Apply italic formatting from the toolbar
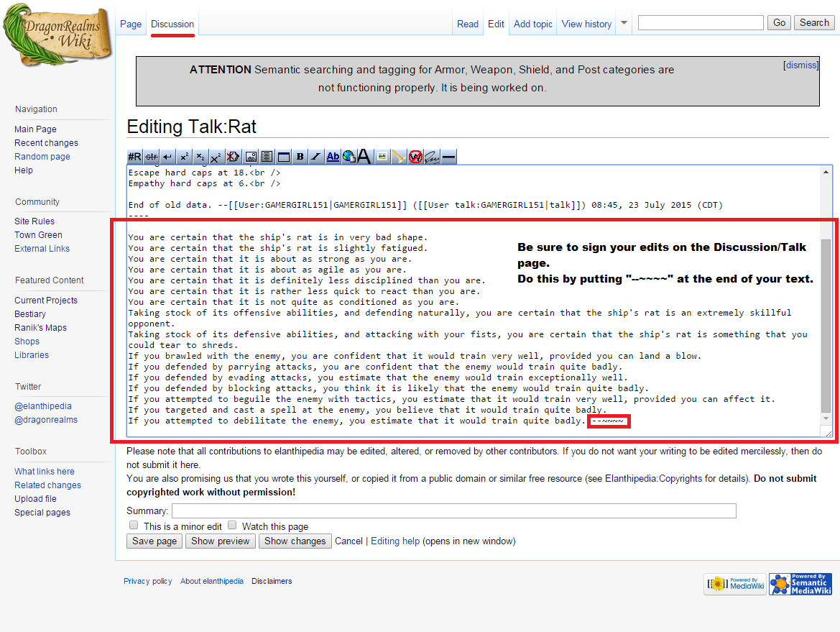 click(x=316, y=157)
